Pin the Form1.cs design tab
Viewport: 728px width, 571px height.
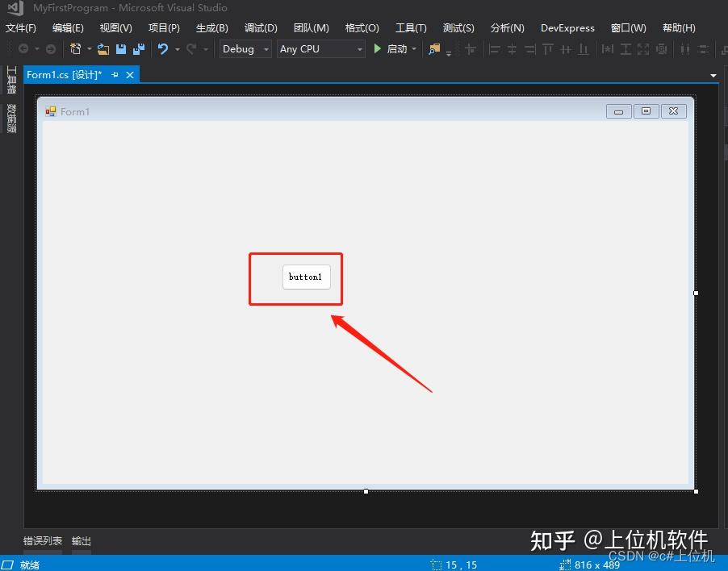(115, 75)
